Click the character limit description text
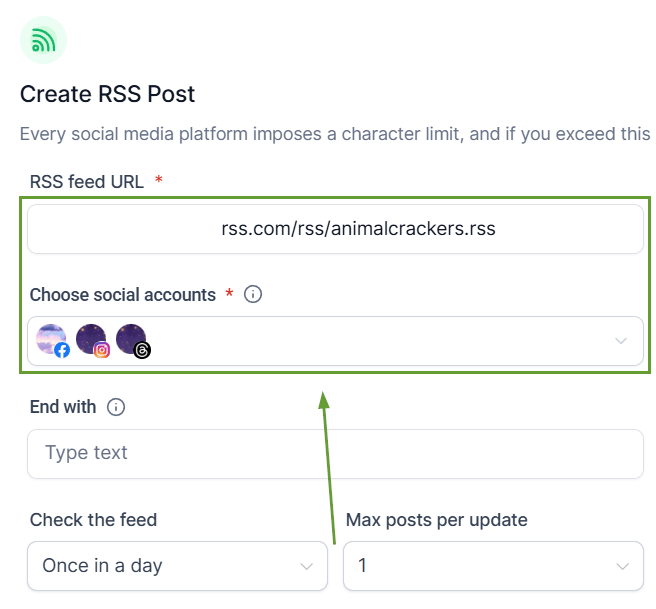656x609 pixels. 335,134
